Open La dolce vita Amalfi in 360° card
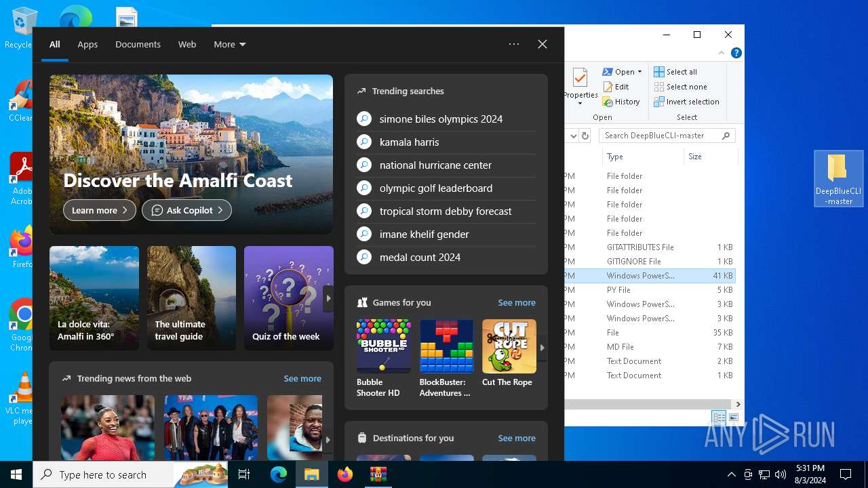This screenshot has height=488, width=868. pos(94,298)
